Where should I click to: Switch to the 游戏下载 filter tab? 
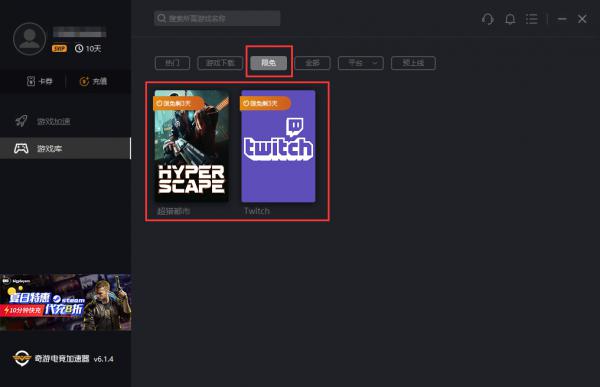pyautogui.click(x=220, y=63)
